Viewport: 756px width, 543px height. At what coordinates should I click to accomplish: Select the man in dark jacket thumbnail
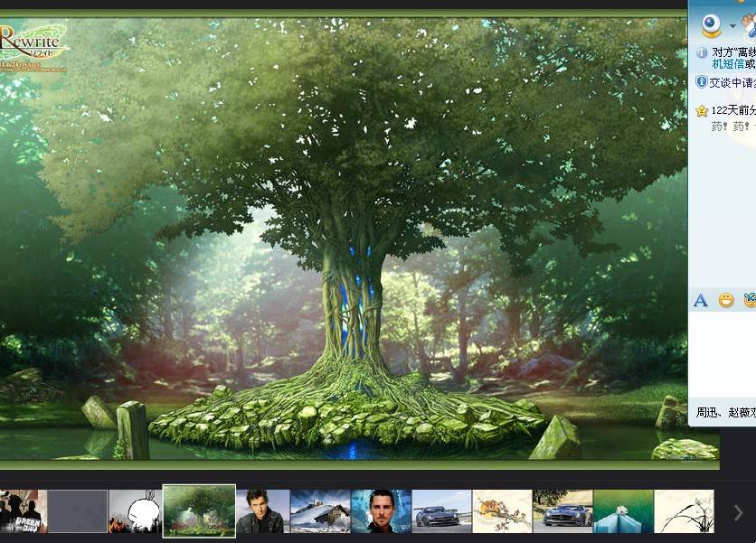point(263,511)
